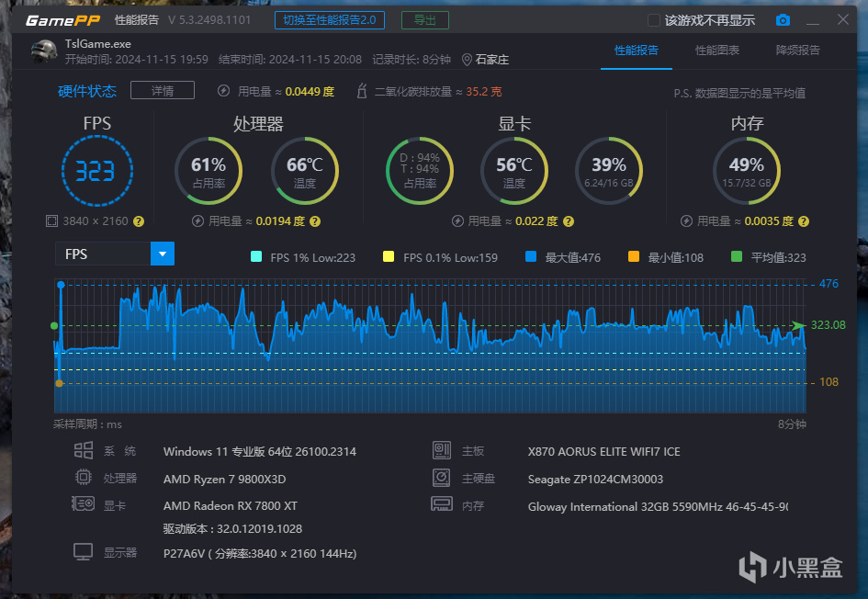Click the location pin icon beside 石家庄
The width and height of the screenshot is (868, 599).
coord(467,60)
